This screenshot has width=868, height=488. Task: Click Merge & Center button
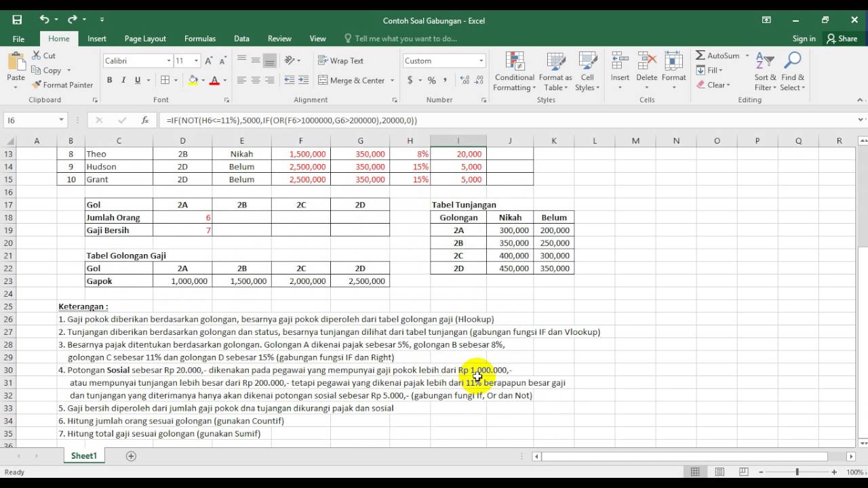[x=352, y=80]
